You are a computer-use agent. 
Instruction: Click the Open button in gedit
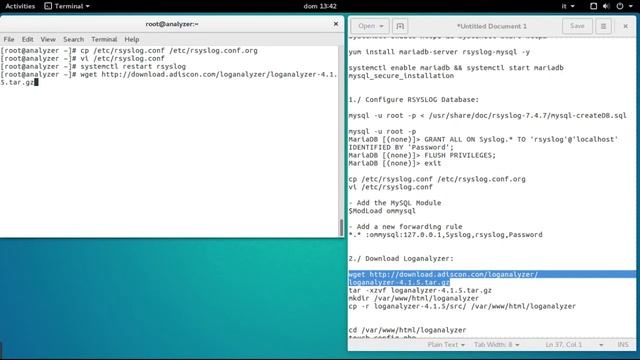(x=370, y=26)
